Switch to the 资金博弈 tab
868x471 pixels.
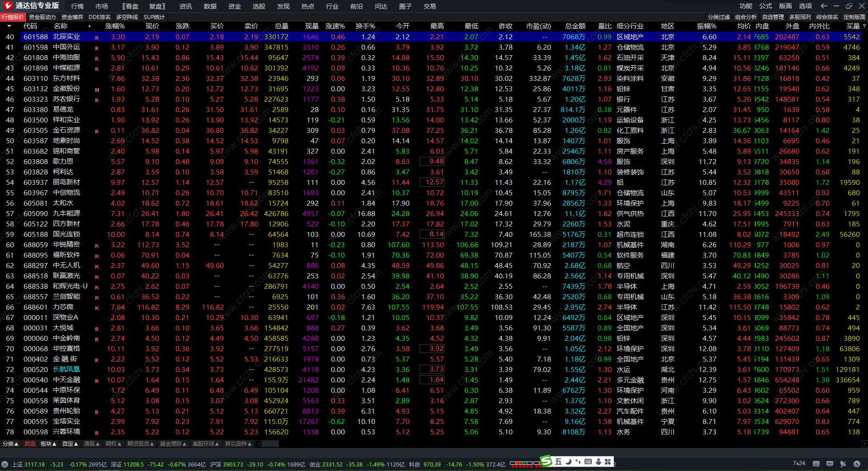[x=72, y=17]
